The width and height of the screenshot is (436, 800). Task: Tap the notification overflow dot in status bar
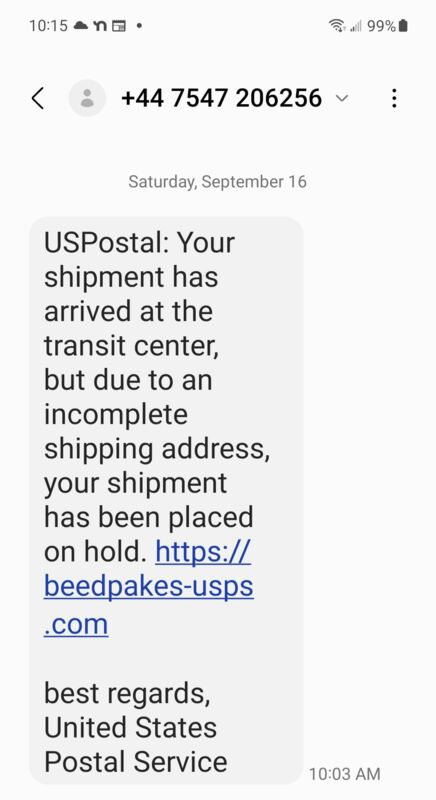(x=139, y=26)
